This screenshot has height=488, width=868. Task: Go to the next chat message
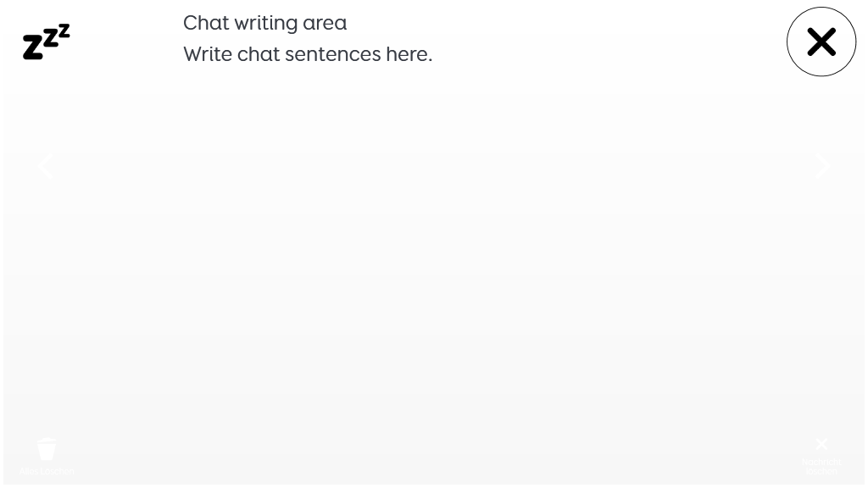tap(822, 166)
